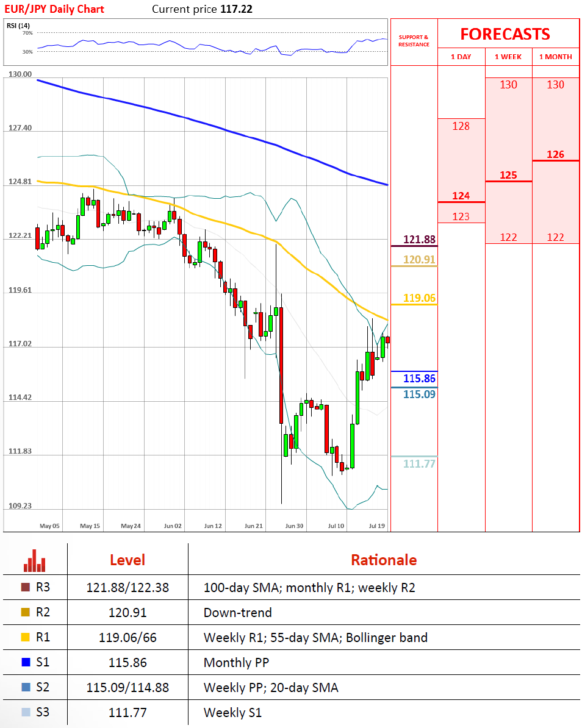
Task: Click the 120.91 resistance level label
Action: click(420, 260)
